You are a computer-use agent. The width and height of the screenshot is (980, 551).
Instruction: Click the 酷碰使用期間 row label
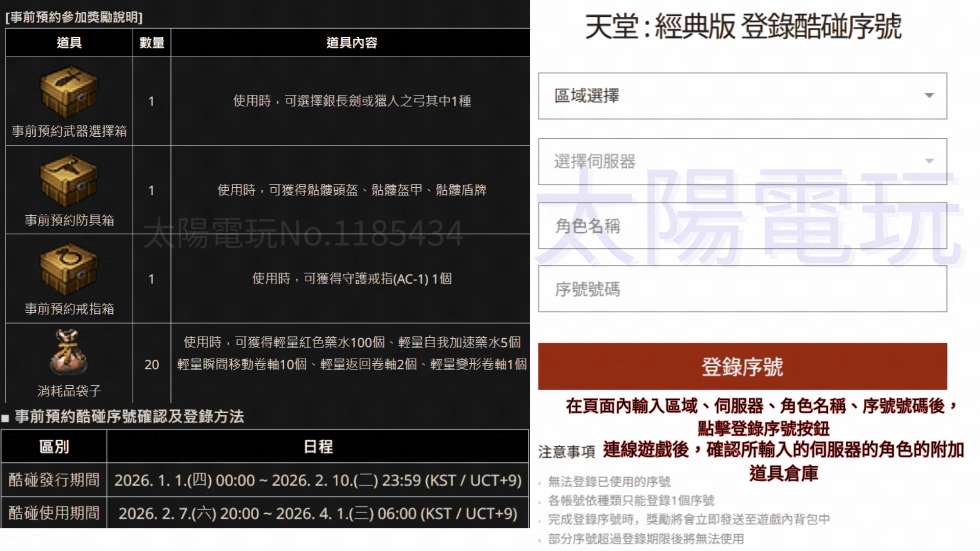click(x=54, y=513)
